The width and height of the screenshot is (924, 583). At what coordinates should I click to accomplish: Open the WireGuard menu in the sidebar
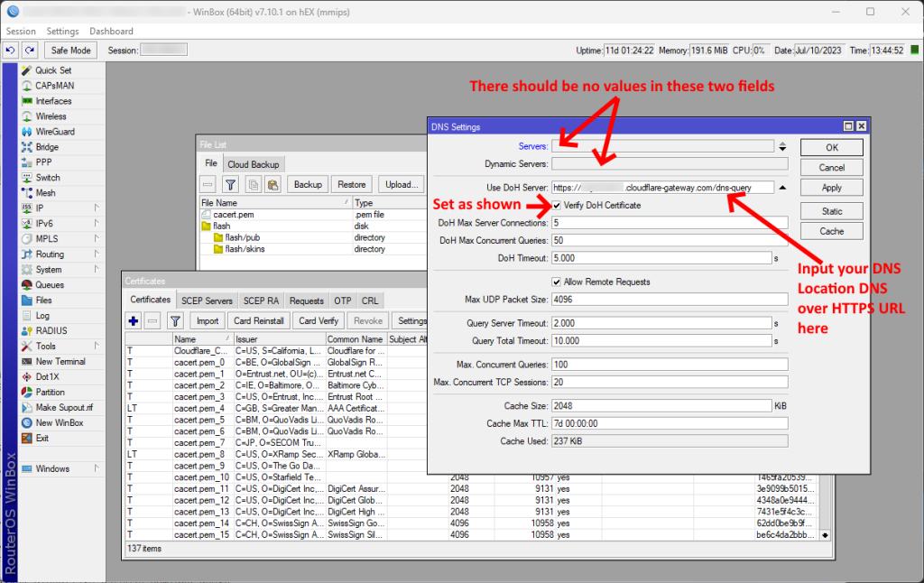pos(54,132)
